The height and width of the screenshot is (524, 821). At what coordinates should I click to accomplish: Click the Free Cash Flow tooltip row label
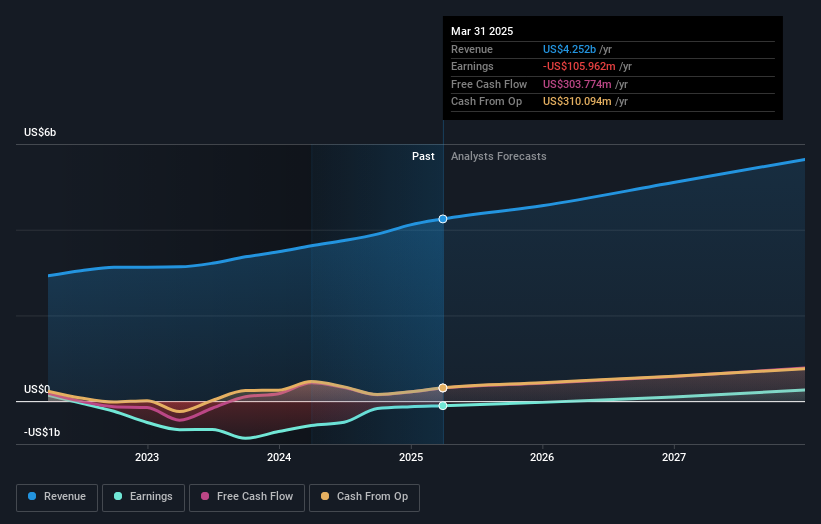[x=489, y=84]
